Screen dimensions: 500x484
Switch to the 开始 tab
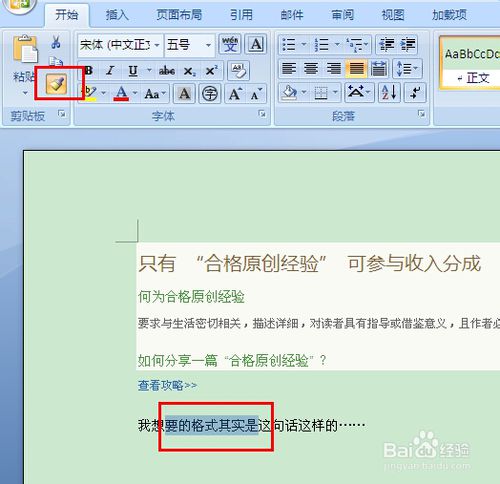coord(67,15)
